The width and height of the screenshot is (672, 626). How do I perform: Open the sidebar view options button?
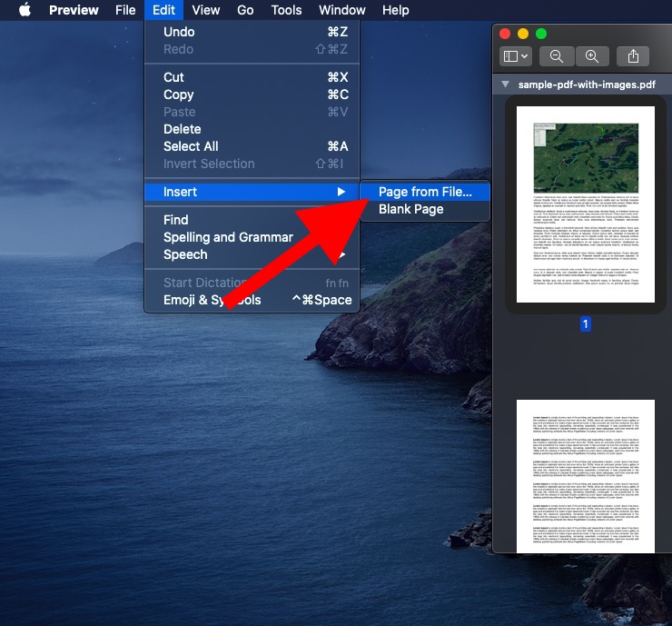[516, 56]
